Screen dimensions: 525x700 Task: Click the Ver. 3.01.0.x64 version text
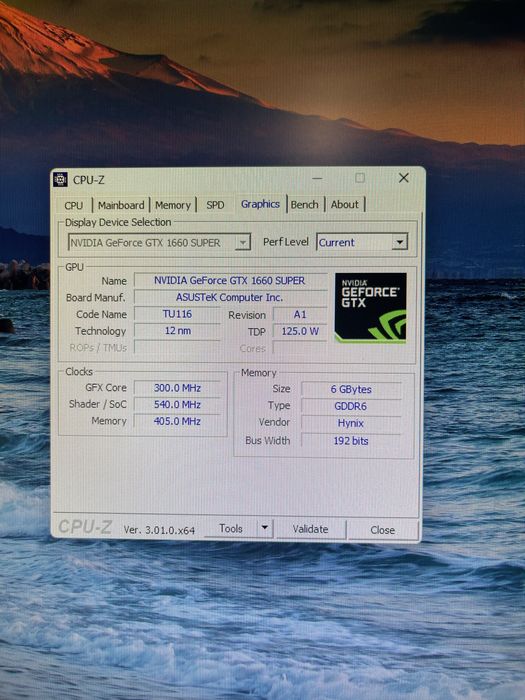[159, 530]
